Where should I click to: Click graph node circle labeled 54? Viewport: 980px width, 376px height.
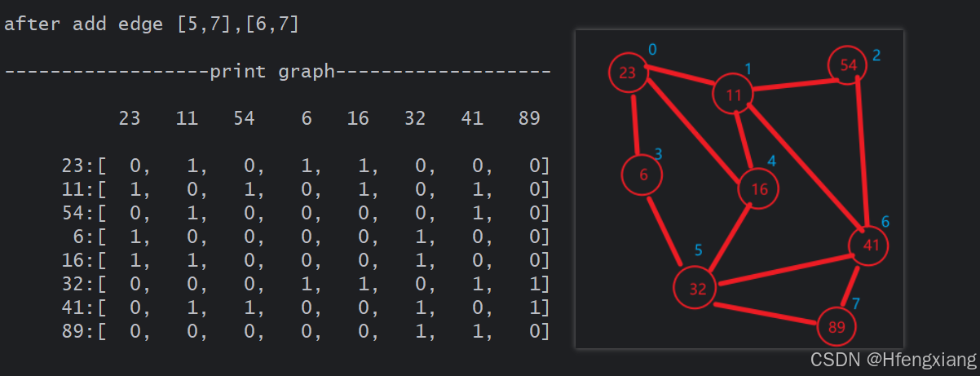[848, 65]
